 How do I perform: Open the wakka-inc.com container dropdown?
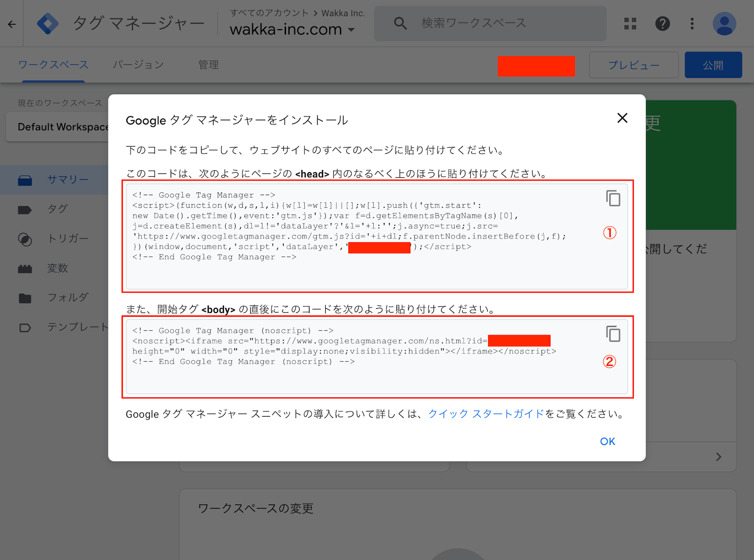tap(292, 29)
